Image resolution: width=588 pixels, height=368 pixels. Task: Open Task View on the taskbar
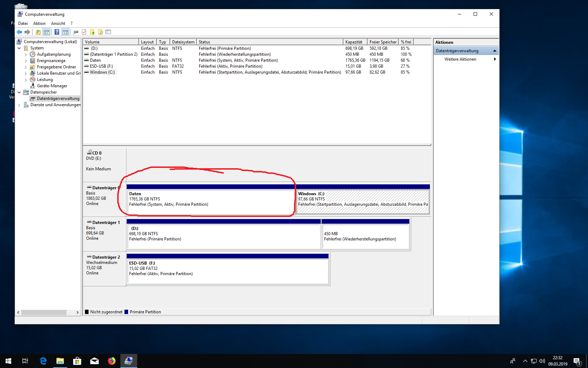point(25,361)
